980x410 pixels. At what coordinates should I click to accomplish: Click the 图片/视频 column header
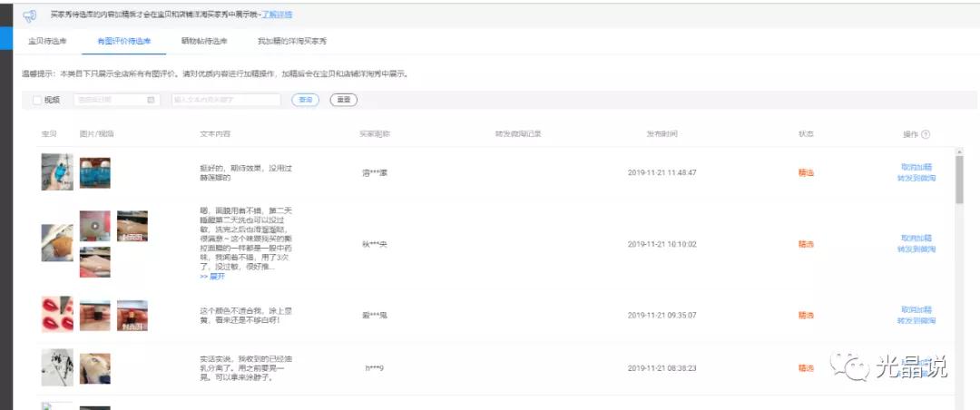pyautogui.click(x=97, y=134)
